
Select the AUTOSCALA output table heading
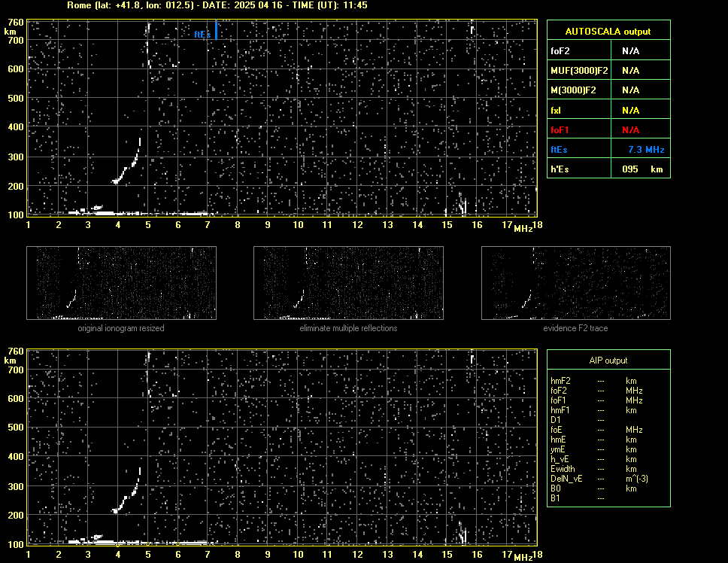(608, 32)
